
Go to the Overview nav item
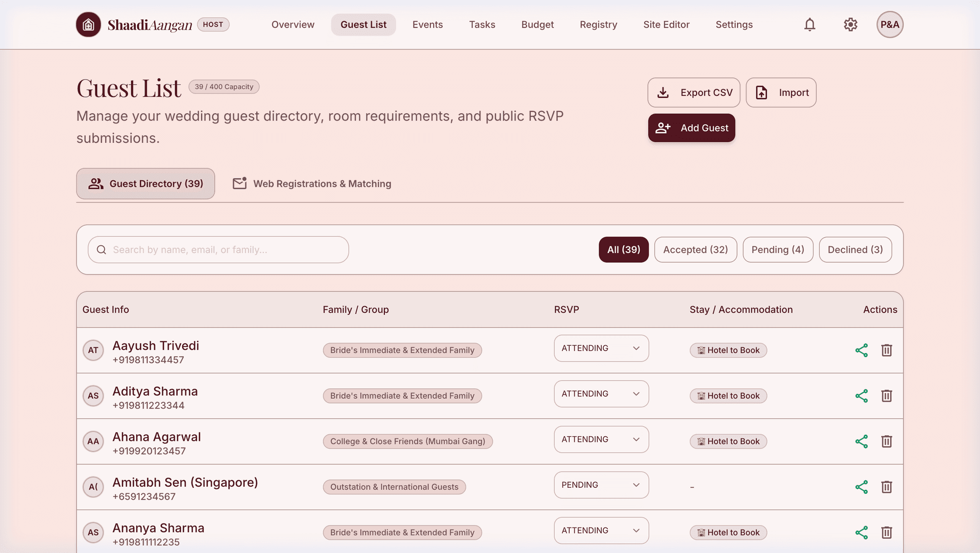click(293, 24)
